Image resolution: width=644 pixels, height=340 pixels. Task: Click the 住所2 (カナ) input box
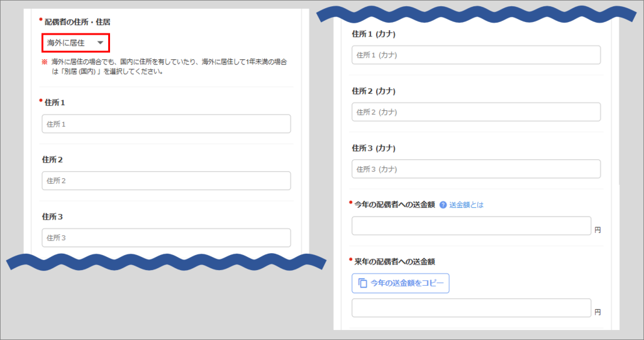click(475, 112)
